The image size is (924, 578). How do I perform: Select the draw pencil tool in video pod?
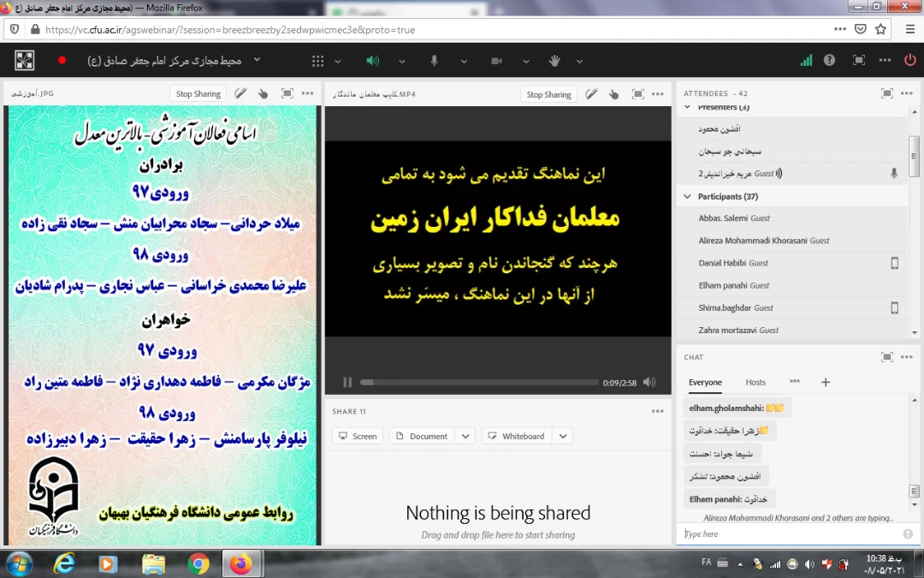click(591, 94)
